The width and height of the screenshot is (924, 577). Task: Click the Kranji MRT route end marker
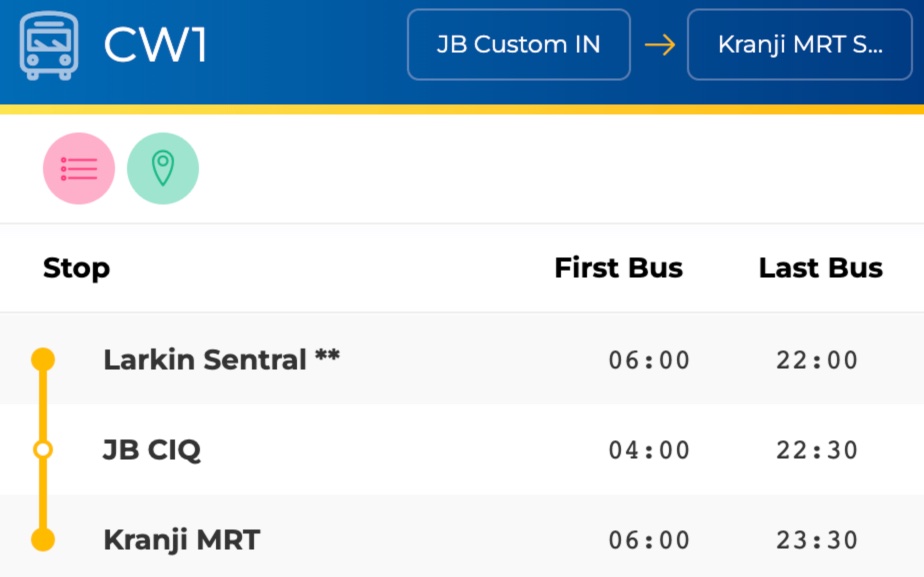[43, 540]
